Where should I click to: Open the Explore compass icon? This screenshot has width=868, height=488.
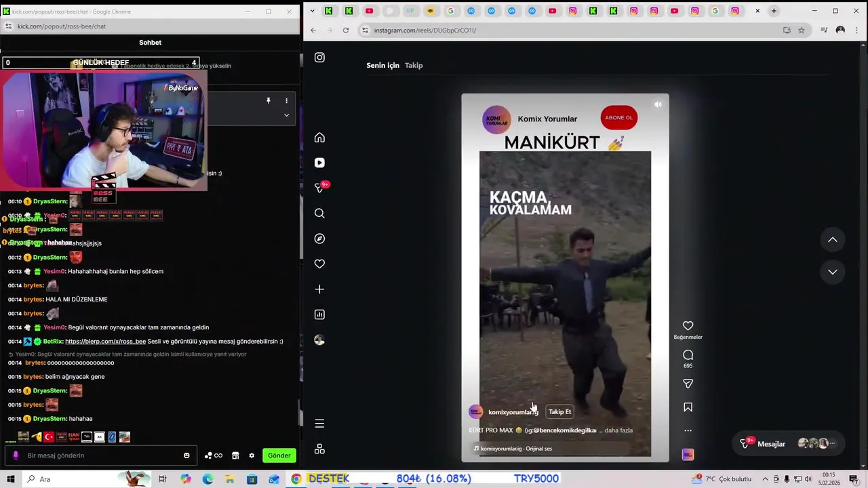click(x=319, y=239)
